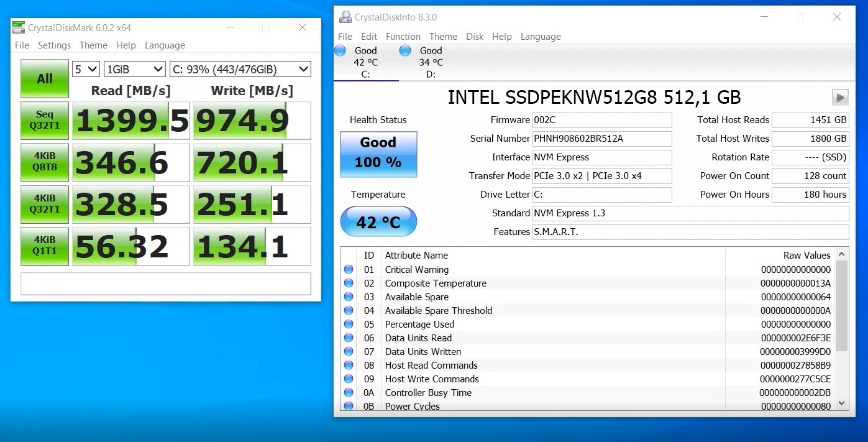
Task: Click the Transfer Mode field PCIe 3.0 x2
Action: coord(602,176)
